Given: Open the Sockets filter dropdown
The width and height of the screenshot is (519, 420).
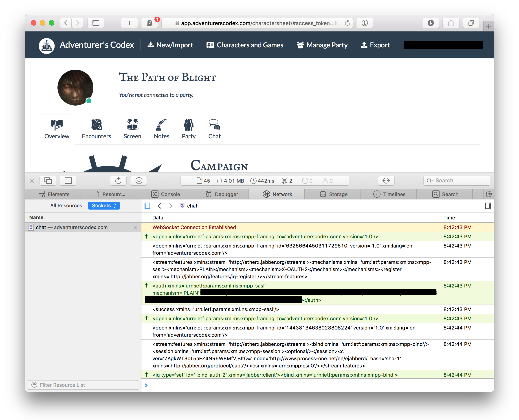Looking at the screenshot, I should [104, 206].
